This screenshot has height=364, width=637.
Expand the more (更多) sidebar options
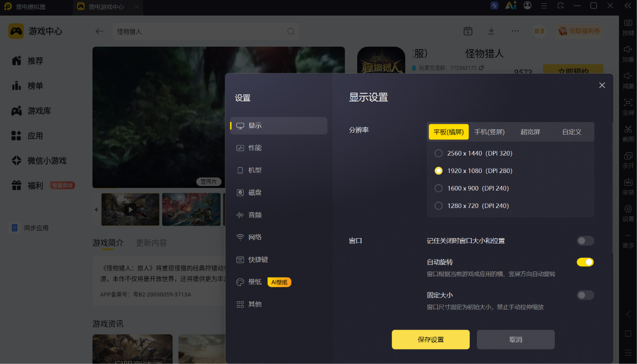coord(628,240)
